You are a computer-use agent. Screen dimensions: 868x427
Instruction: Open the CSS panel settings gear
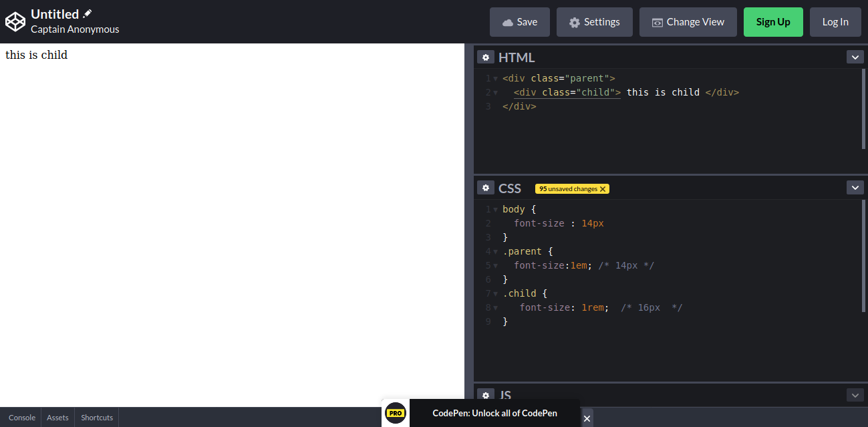[x=486, y=188]
